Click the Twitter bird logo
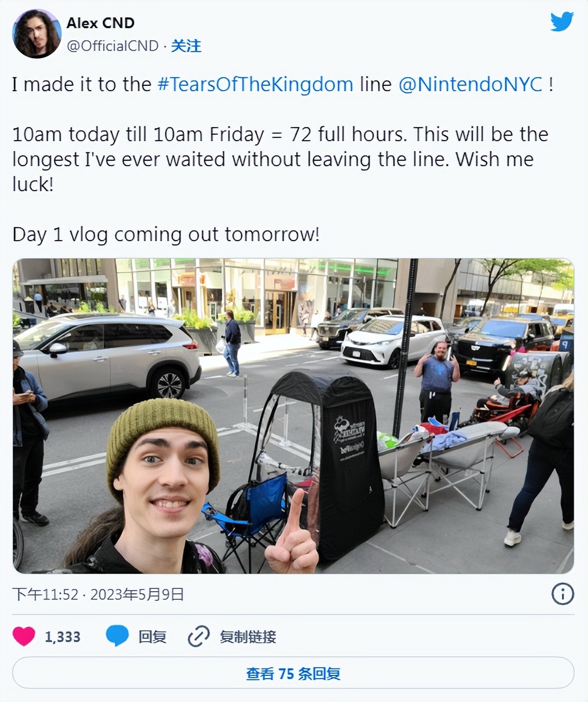This screenshot has width=588, height=702. (562, 22)
